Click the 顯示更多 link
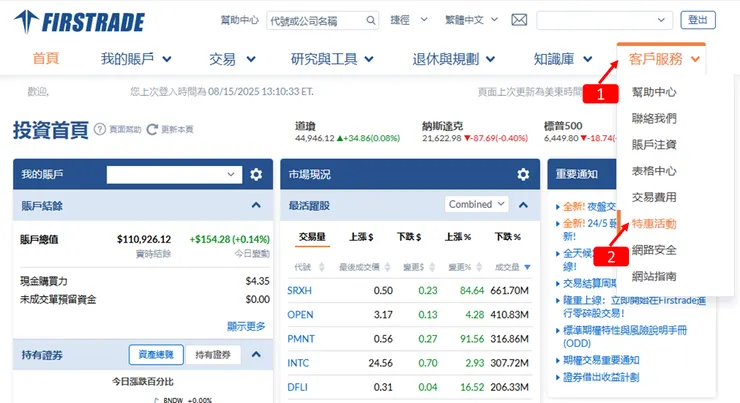The image size is (740, 403). click(x=246, y=326)
